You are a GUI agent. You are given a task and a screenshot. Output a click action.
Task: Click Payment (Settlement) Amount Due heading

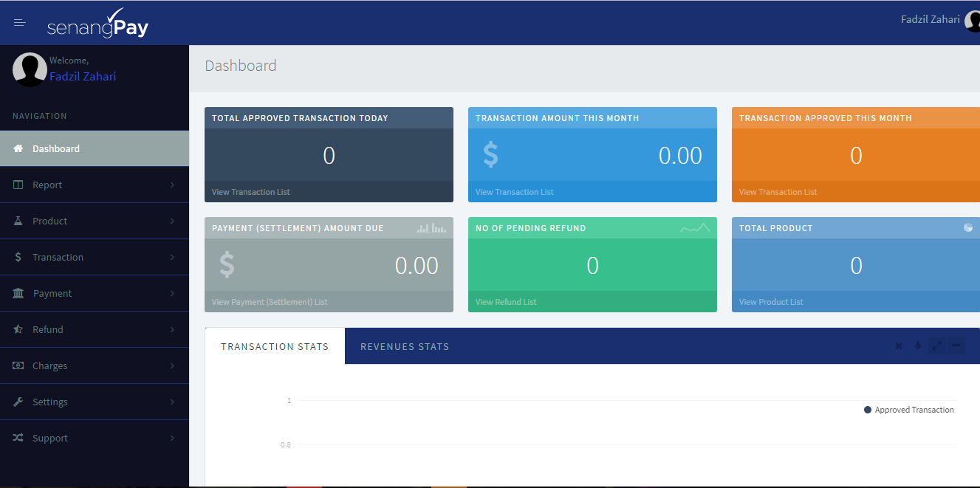[298, 228]
